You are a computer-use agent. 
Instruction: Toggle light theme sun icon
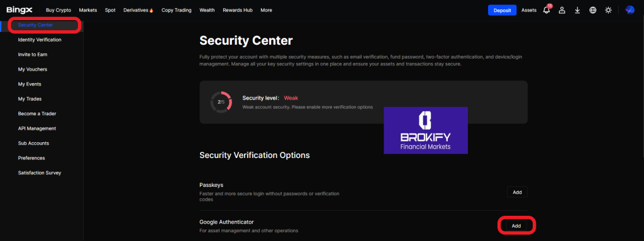point(608,10)
